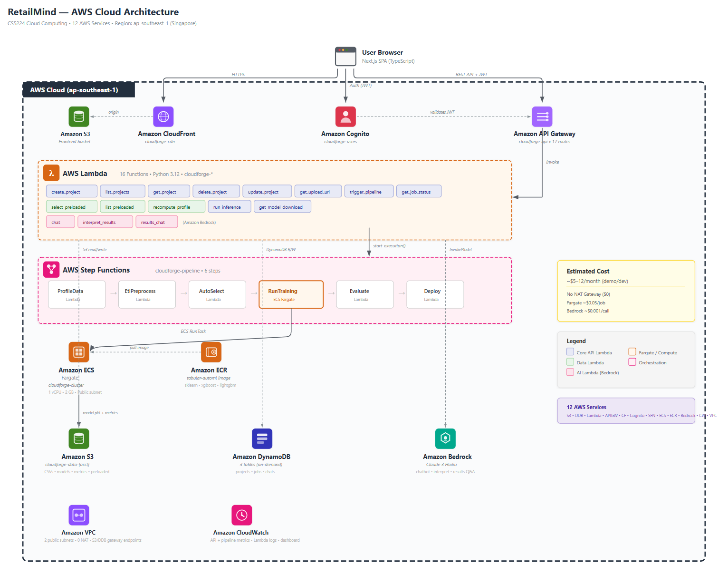
Task: Click the model.pkl + metrics label
Action: pyautogui.click(x=100, y=413)
